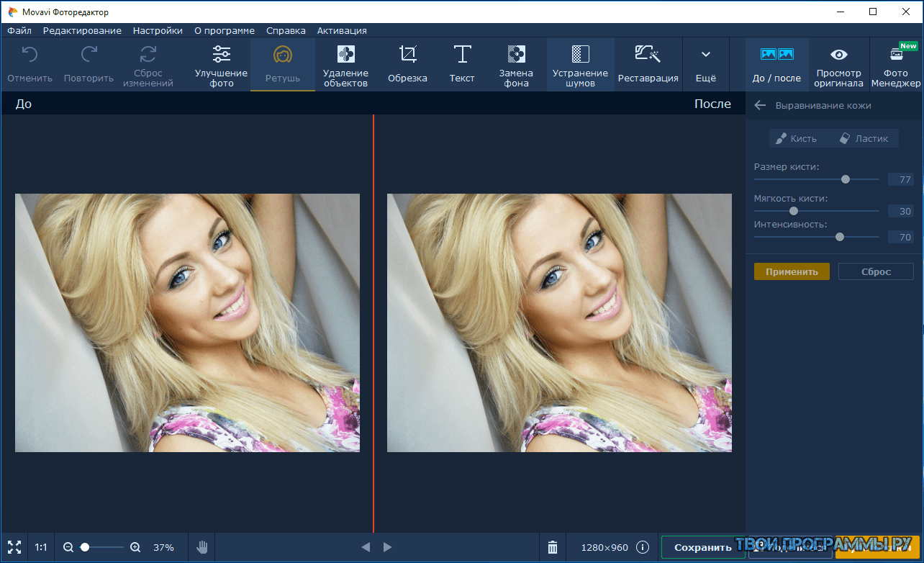
Task: Toggle the Before/After (До / после) view
Action: (x=776, y=64)
